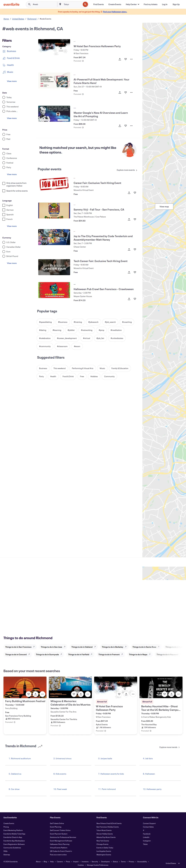Filter by the Food & Drink category
Image resolution: width=186 pixels, height=868 pixels.
[13, 58]
